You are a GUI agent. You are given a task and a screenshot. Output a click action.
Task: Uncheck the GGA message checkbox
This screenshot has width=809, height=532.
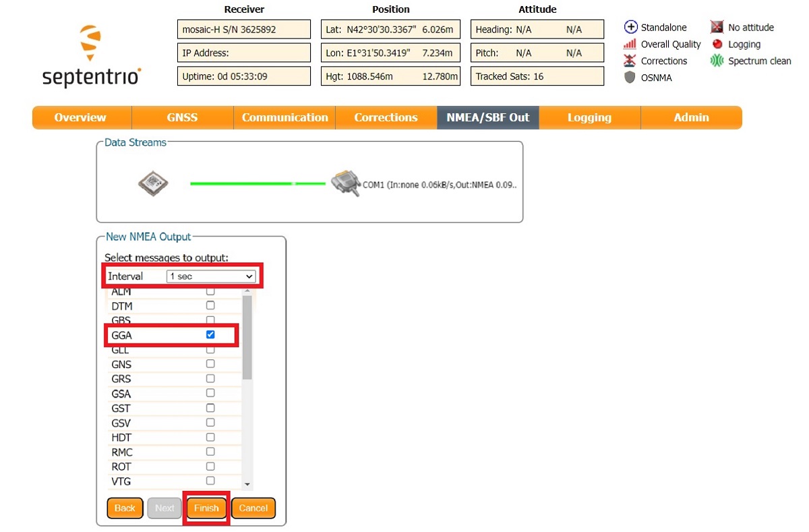pos(210,334)
